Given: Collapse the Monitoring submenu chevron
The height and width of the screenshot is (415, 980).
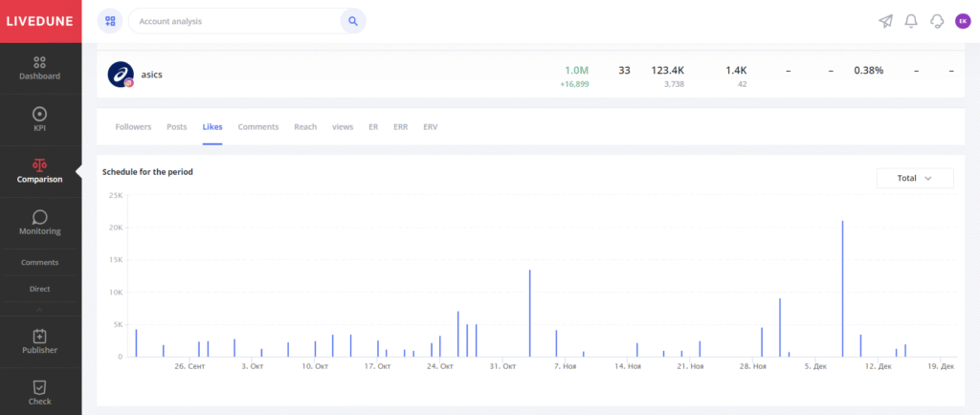Looking at the screenshot, I should click(40, 310).
